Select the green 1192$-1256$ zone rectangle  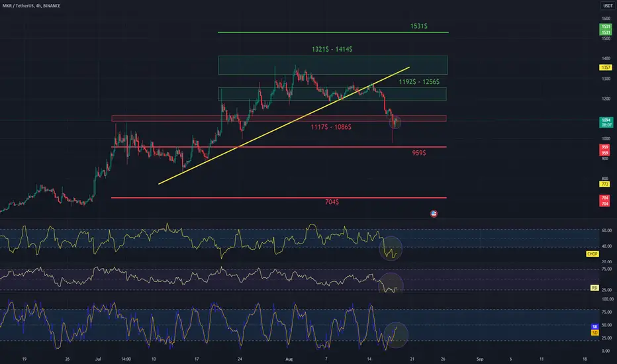[332, 94]
